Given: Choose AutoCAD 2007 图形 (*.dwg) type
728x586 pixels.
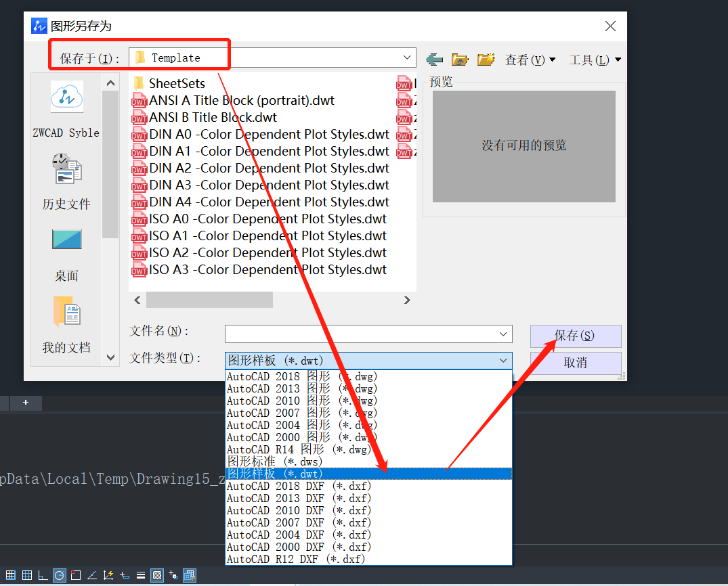Looking at the screenshot, I should 368,413.
